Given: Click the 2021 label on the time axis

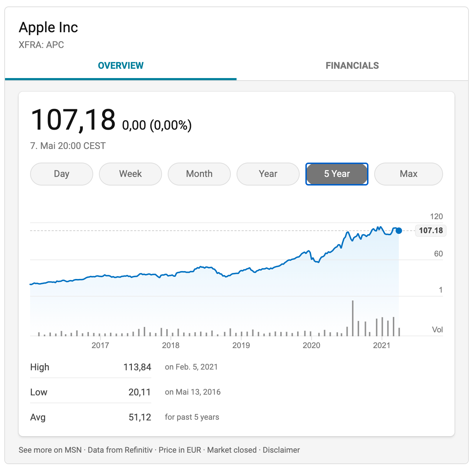Looking at the screenshot, I should coord(382,345).
